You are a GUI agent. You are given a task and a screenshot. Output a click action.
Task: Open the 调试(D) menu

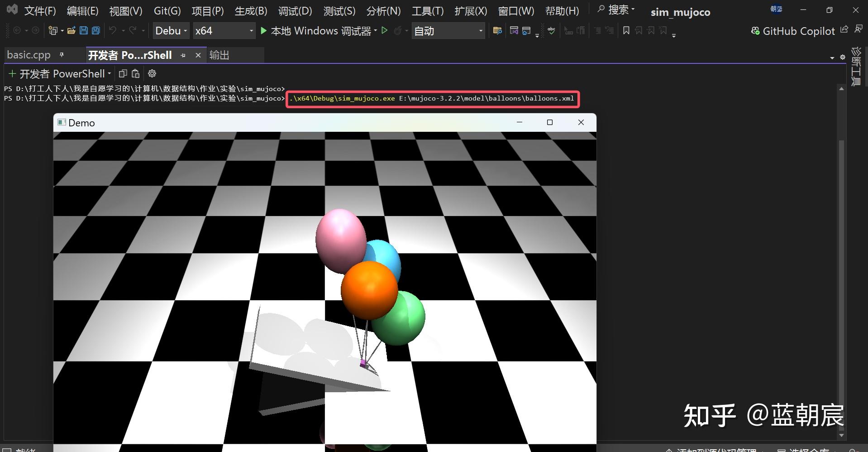[295, 11]
